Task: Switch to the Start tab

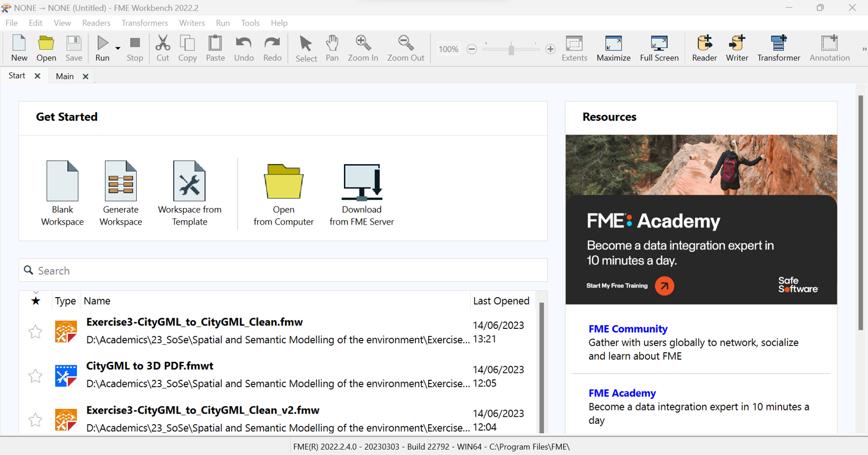Action: tap(17, 76)
